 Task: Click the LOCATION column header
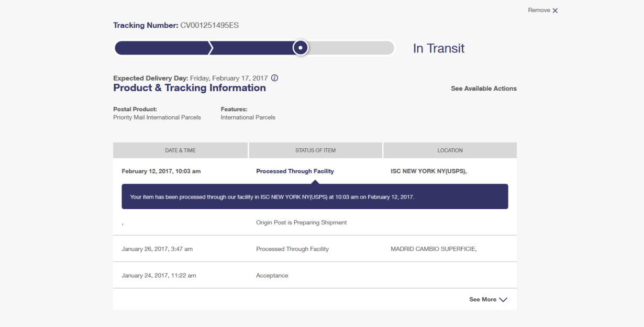click(x=450, y=150)
